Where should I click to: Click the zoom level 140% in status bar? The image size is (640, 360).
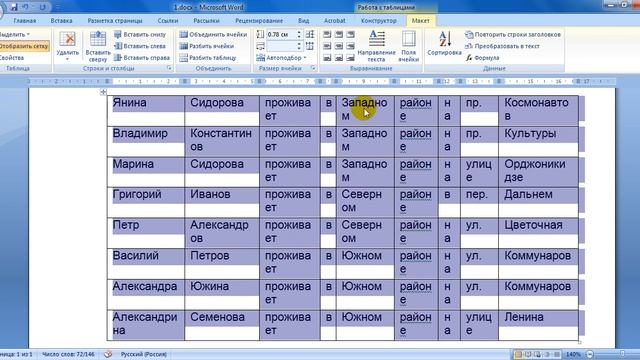click(573, 354)
